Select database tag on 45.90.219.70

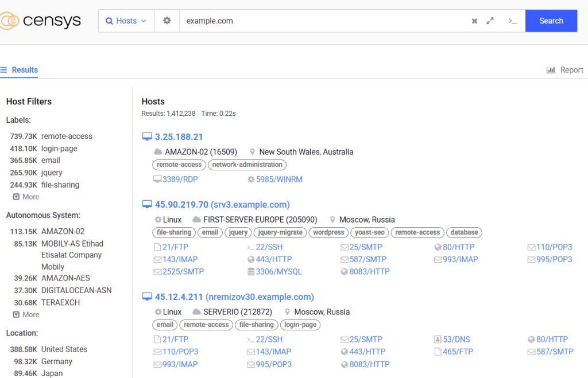464,233
